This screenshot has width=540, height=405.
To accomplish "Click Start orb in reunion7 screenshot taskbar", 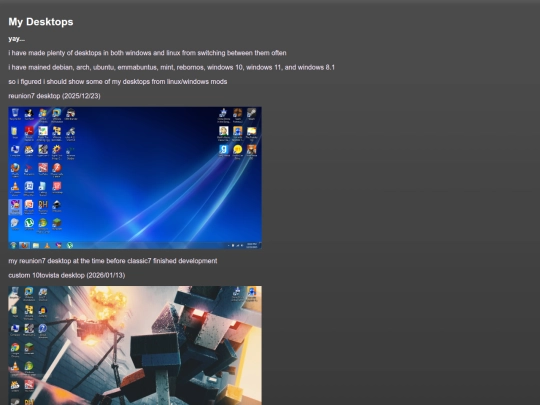I will click(x=13, y=245).
